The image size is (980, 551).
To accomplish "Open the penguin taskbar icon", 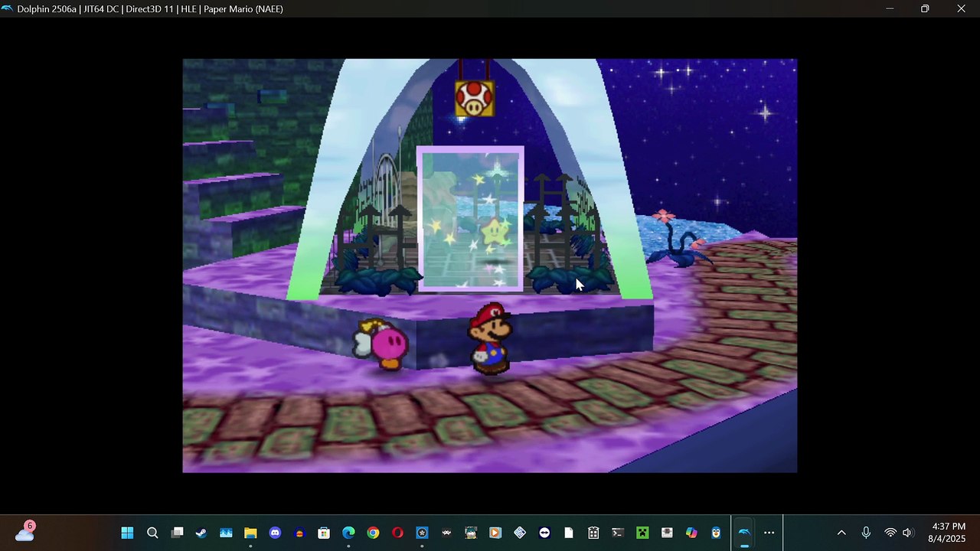I will pyautogui.click(x=716, y=533).
